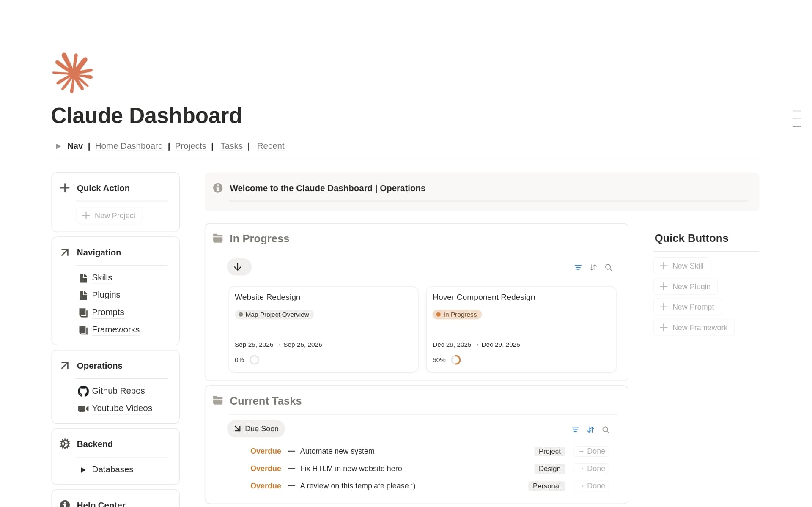812x507 pixels.
Task: Click the New Skill quick button
Action: point(682,266)
